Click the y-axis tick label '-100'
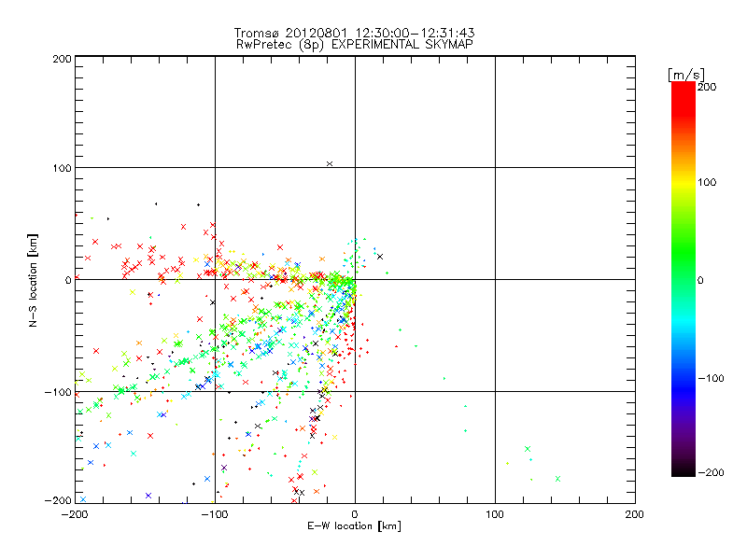747x560 pixels. click(58, 392)
